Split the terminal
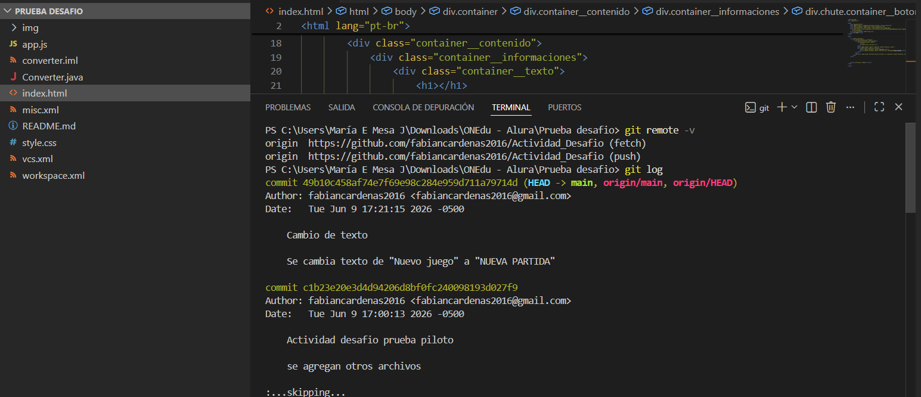Screen dimensions: 921x397 [811, 107]
